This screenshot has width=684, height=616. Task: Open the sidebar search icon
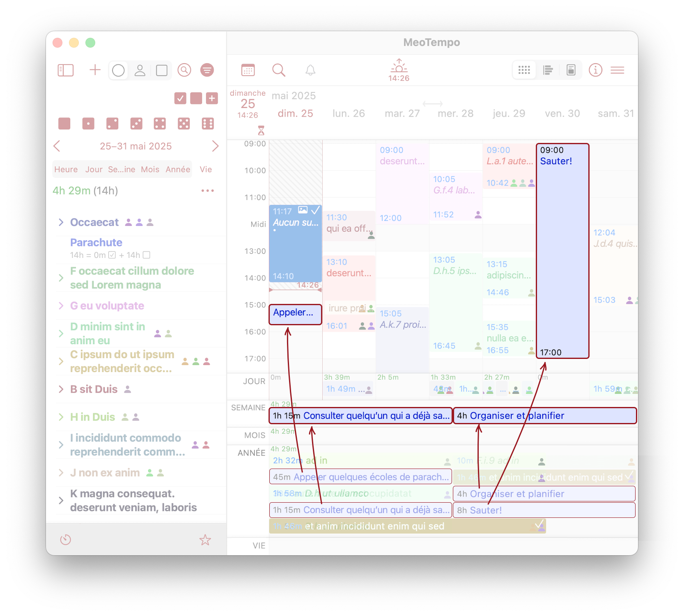(184, 70)
